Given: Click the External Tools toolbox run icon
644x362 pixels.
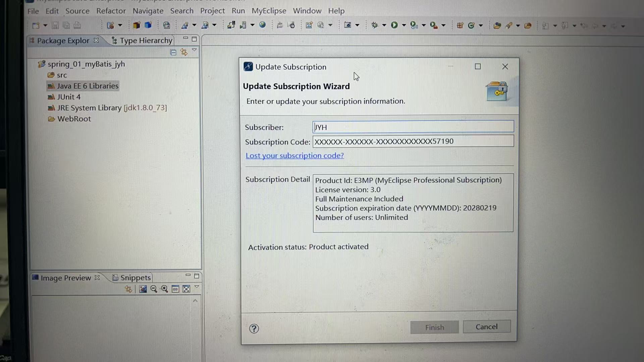Looking at the screenshot, I should [434, 25].
